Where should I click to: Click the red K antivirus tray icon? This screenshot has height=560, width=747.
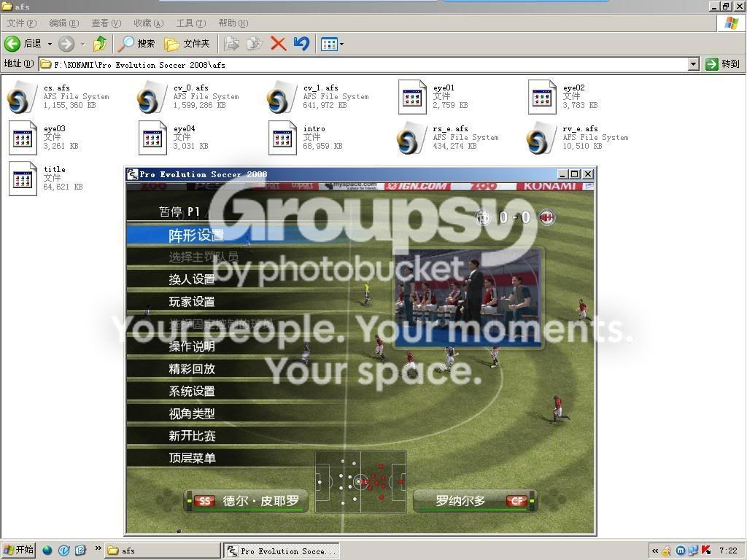coord(706,551)
